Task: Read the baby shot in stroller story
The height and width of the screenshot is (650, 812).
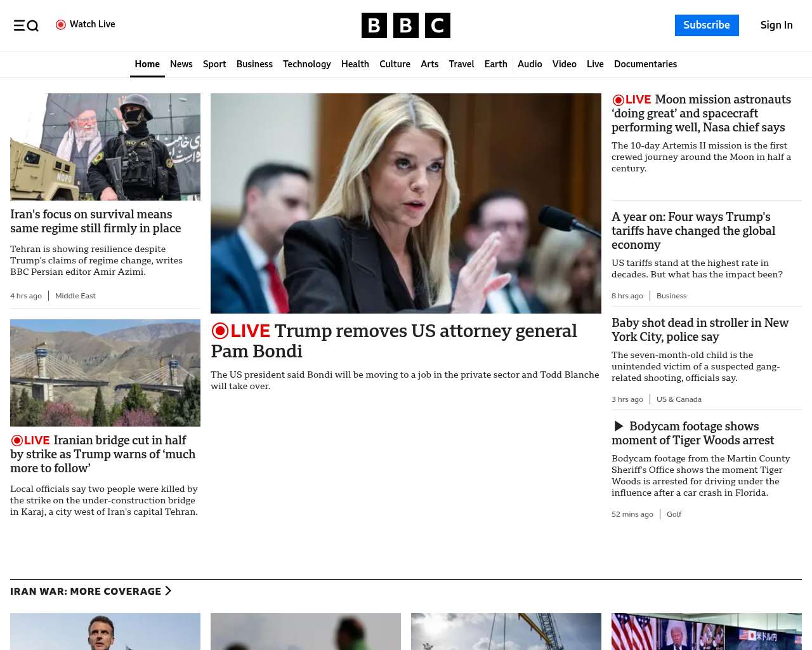Action: tap(700, 329)
